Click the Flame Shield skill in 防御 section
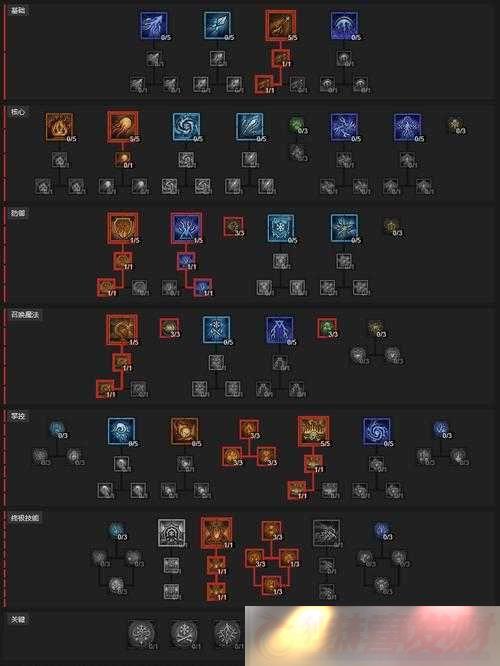This screenshot has width=500, height=666. (123, 228)
